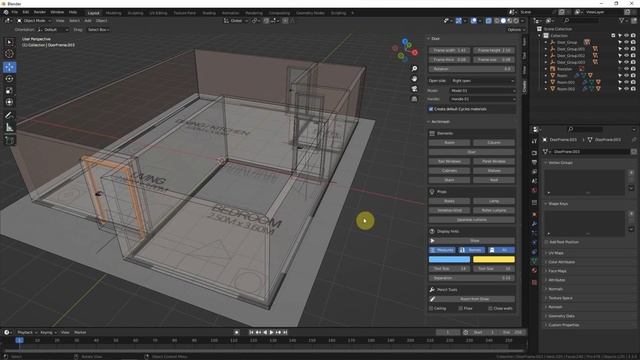Viewport: 640px width, 360px height.
Task: Click the Door_Group armature icon in outliner
Action: click(553, 42)
